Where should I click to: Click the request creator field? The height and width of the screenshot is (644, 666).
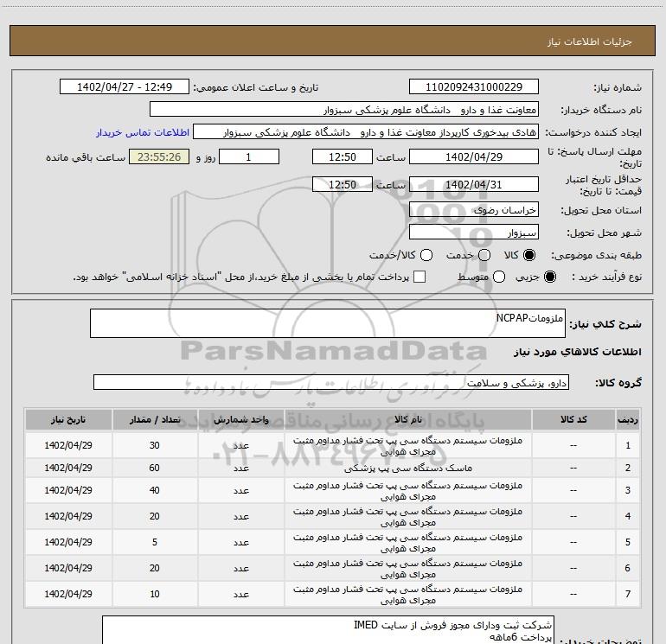[366, 132]
